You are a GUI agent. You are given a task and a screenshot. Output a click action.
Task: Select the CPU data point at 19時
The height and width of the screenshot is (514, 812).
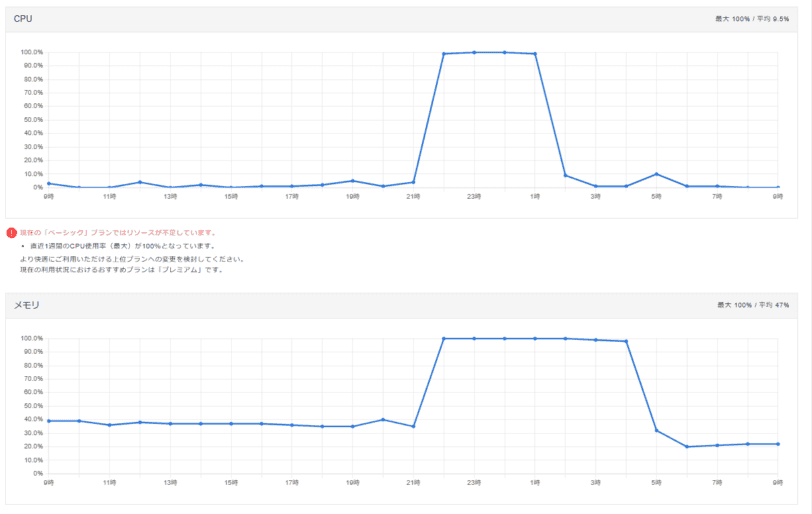click(352, 181)
